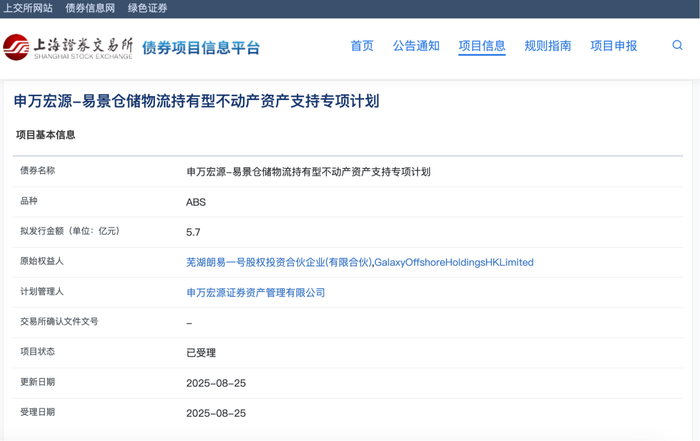Click the ABS value
Image resolution: width=700 pixels, height=441 pixels.
pyautogui.click(x=196, y=202)
